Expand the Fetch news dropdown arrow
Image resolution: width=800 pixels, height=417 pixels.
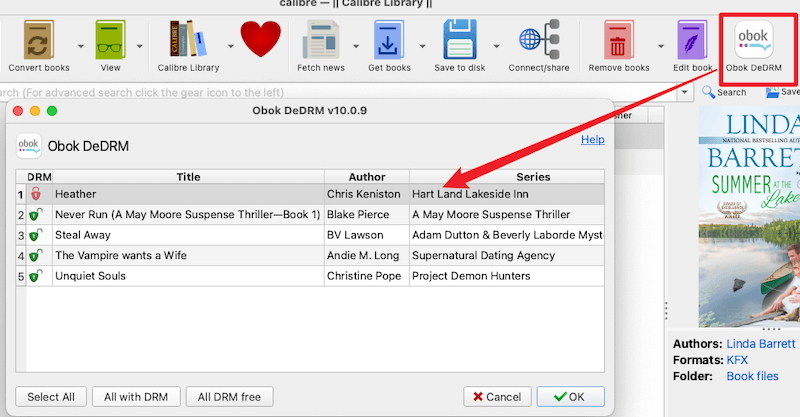[x=356, y=46]
